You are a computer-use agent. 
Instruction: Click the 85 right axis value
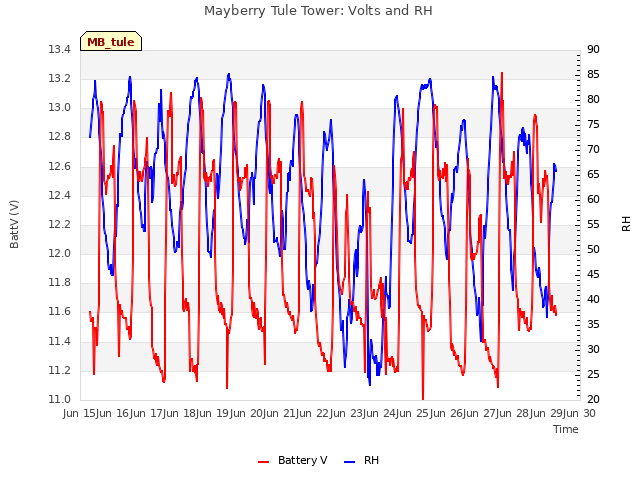593,75
